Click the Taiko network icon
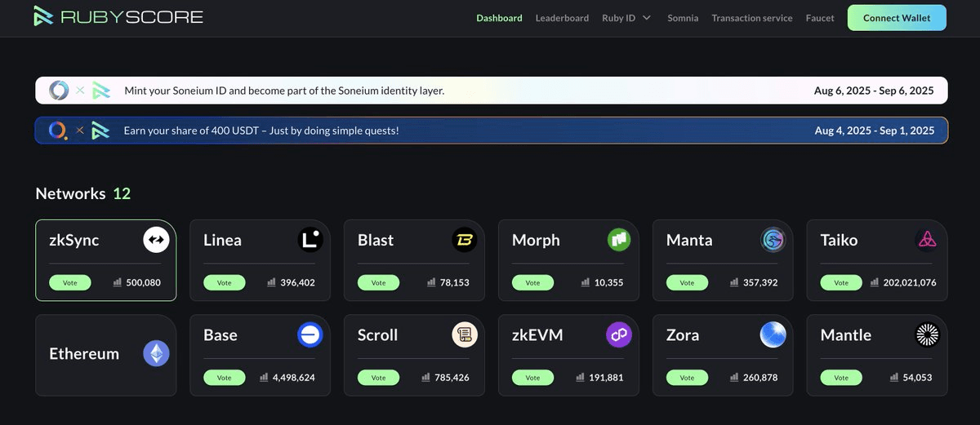Viewport: 980px width, 425px height. point(928,240)
